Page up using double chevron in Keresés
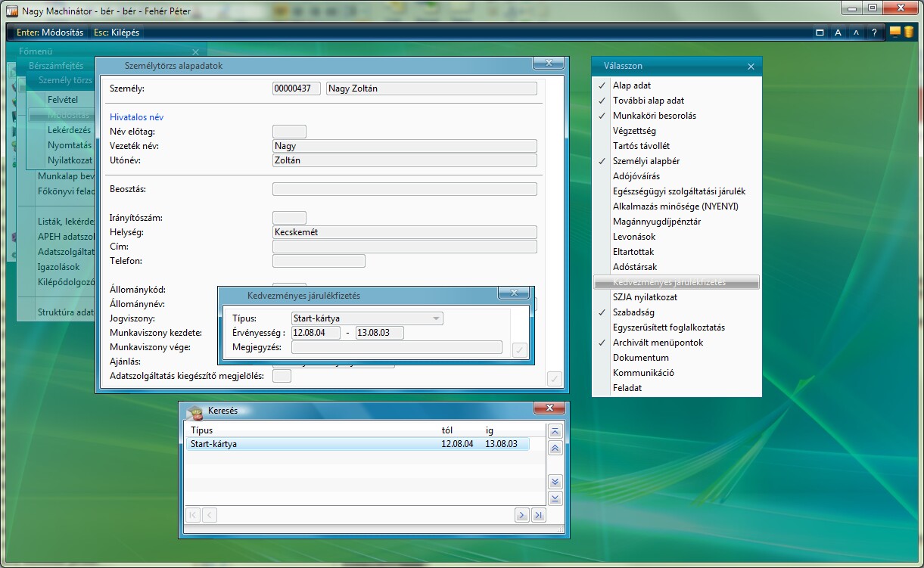 point(555,449)
